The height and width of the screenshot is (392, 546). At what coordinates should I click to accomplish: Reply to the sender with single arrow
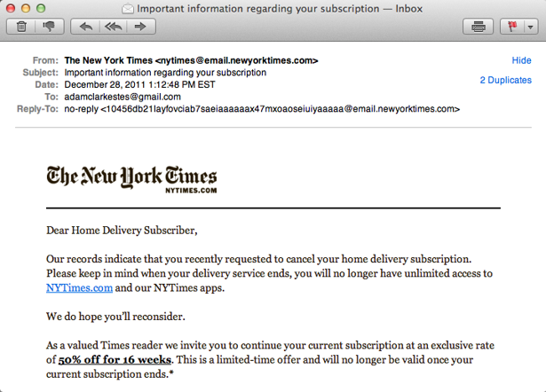(x=85, y=27)
